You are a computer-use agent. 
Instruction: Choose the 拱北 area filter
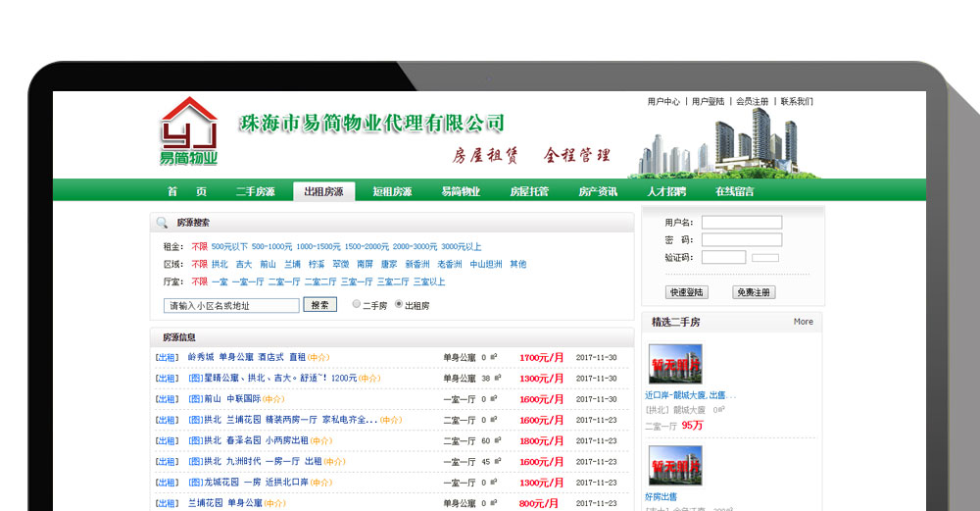click(220, 264)
